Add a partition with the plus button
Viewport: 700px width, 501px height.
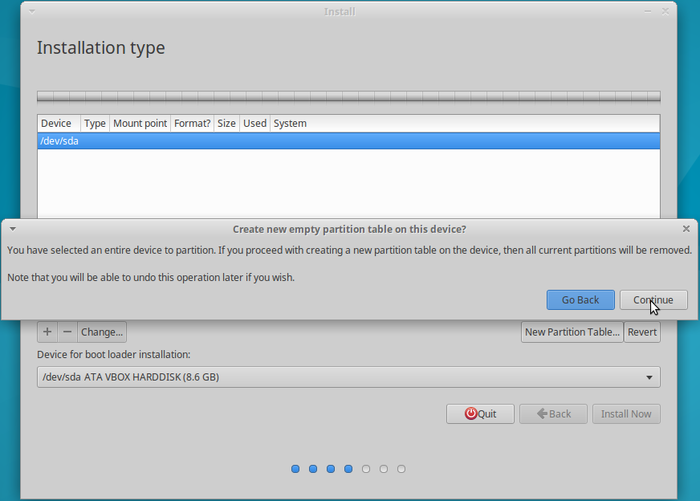47,332
